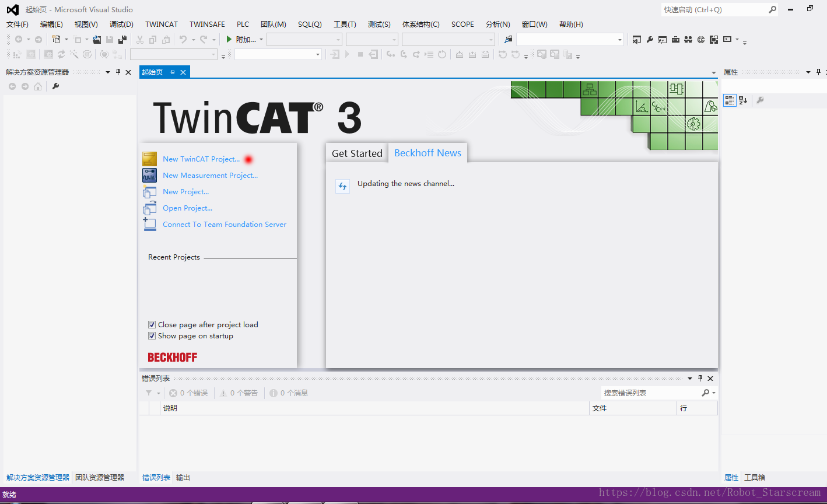The image size is (827, 504).
Task: Open the active documents list dropdown arrow
Action: click(714, 72)
